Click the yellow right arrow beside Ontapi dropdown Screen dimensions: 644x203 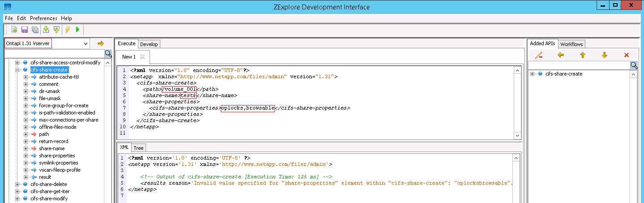[100, 43]
